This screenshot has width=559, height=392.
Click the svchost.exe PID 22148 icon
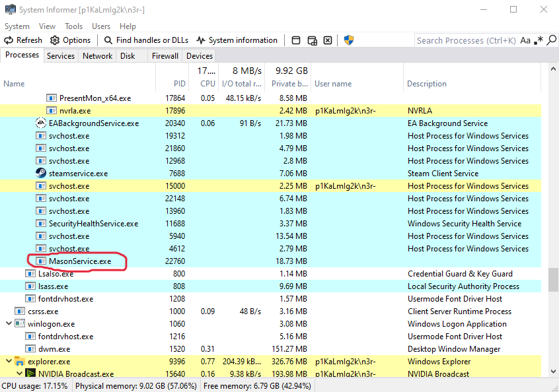(x=41, y=199)
